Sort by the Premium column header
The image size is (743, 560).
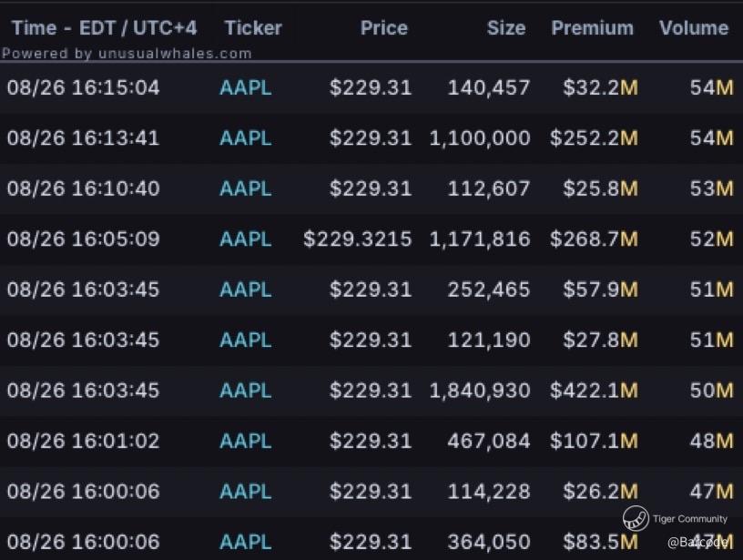[x=592, y=27]
